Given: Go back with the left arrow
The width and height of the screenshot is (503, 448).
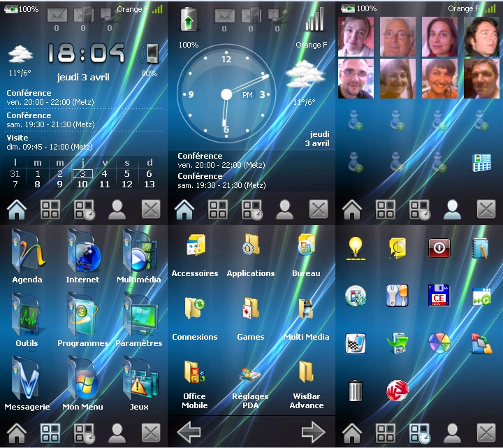Looking at the screenshot, I should tap(189, 433).
